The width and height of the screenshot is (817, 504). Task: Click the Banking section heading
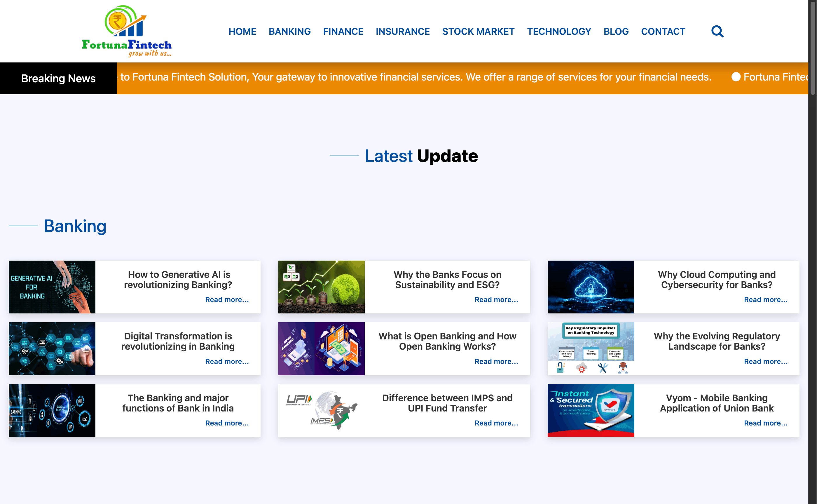pos(75,226)
